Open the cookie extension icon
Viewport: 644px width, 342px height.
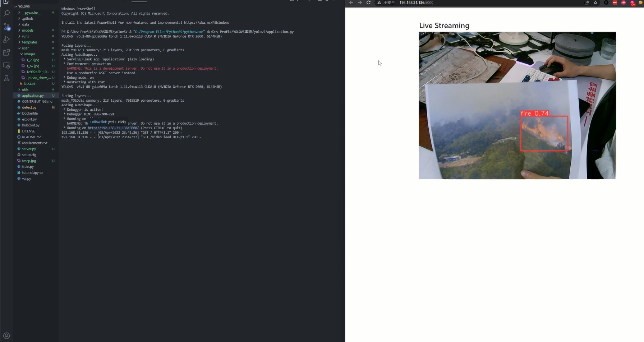(x=641, y=3)
